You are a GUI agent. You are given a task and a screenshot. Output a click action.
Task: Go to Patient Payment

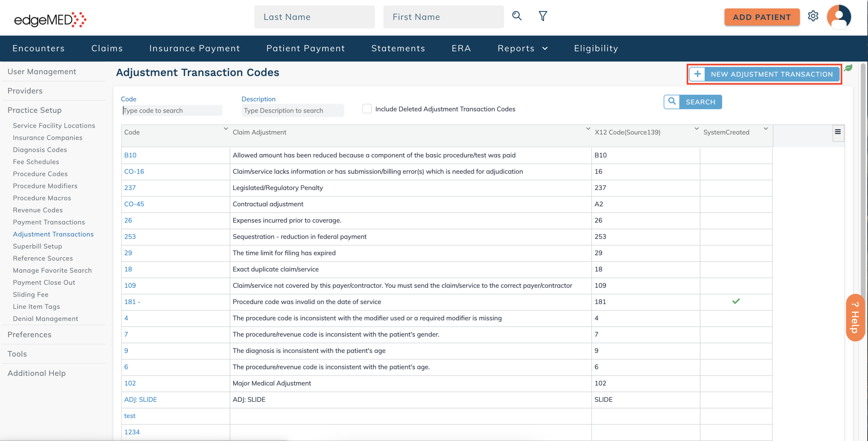click(306, 48)
